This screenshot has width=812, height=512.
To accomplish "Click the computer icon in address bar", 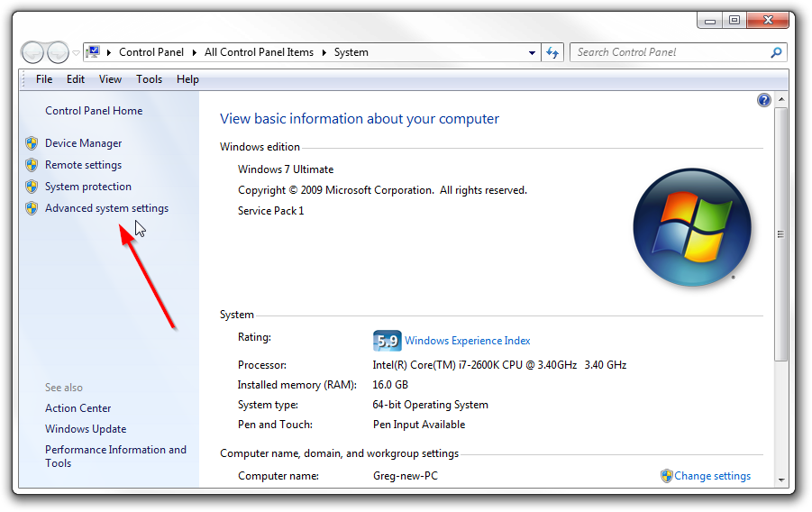I will [93, 51].
